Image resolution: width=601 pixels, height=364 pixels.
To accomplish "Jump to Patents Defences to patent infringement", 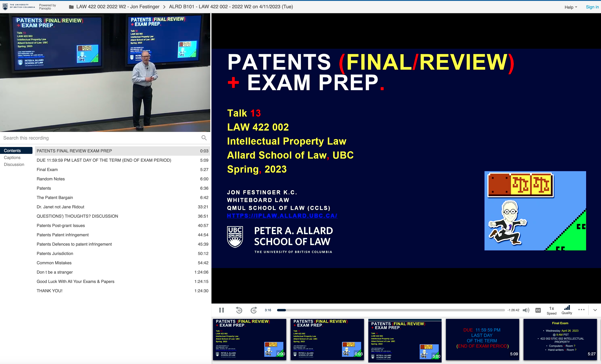I will pos(122,244).
